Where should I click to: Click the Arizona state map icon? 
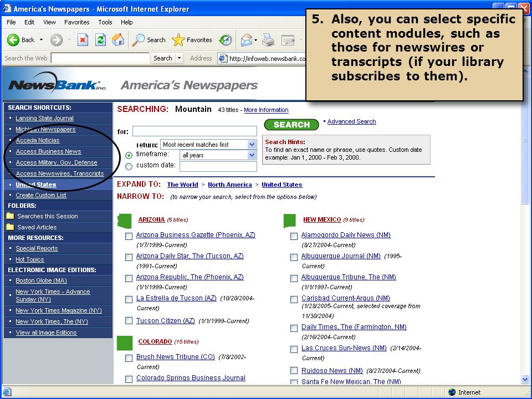point(124,221)
